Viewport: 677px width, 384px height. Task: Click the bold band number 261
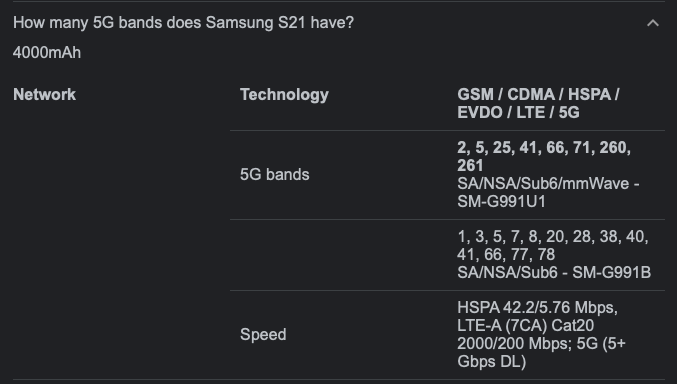[x=470, y=166]
